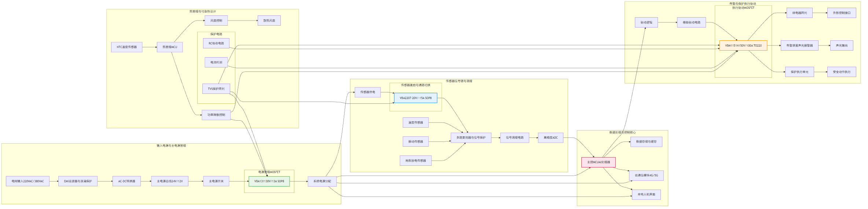Click the 告警装置声光报警器 node
Viewport: 868px width, 209px height.
799,45
